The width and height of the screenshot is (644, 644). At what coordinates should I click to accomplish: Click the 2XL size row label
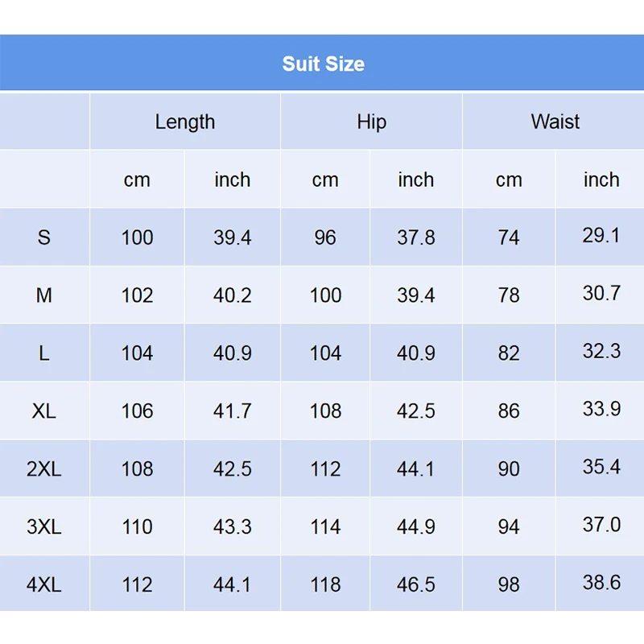(x=44, y=469)
